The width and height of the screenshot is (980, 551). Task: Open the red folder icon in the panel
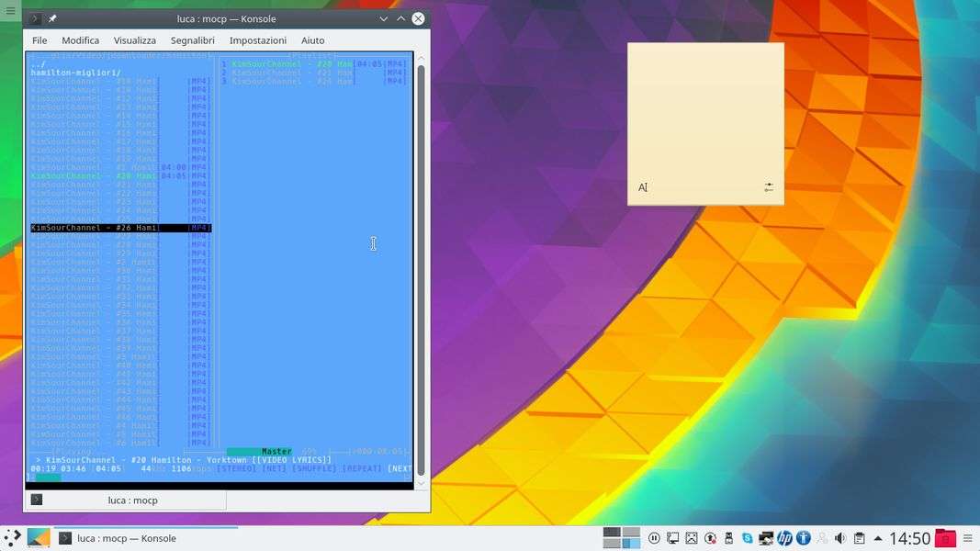[x=945, y=538]
